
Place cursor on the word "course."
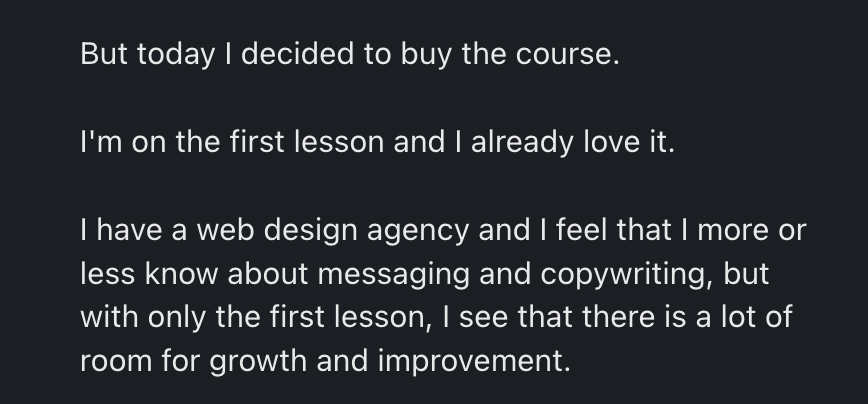(x=567, y=55)
